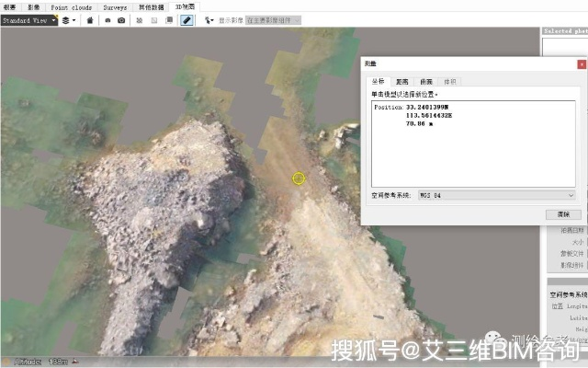Screen dimensions: 588x368
Task: Click the yellow measurement point marker
Action: click(x=299, y=178)
